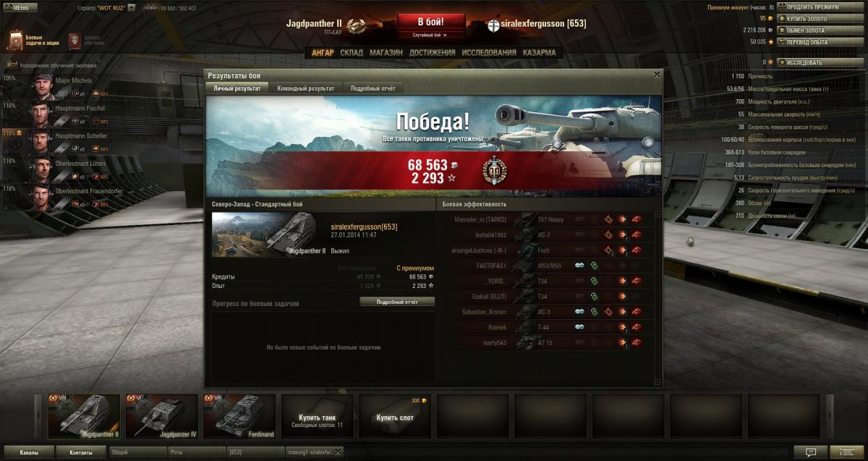Open combat missions and specials icon

point(16,40)
